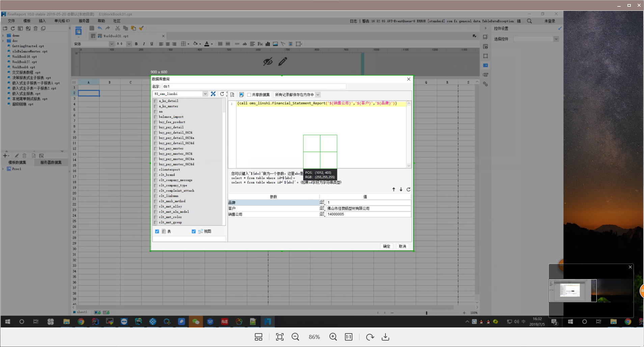The height and width of the screenshot is (347, 644).
Task: Click the 取消 button
Action: click(x=402, y=246)
